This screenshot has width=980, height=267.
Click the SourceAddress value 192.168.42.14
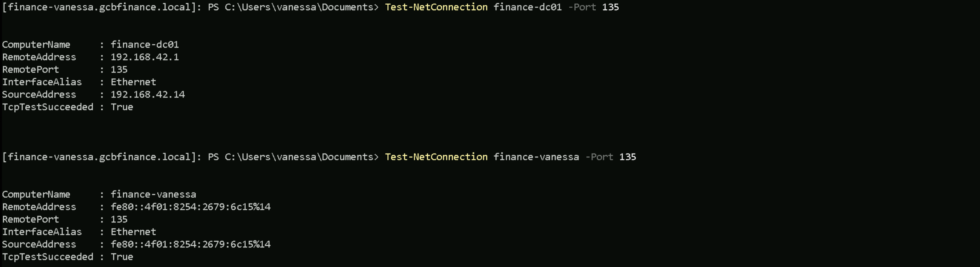(x=148, y=94)
